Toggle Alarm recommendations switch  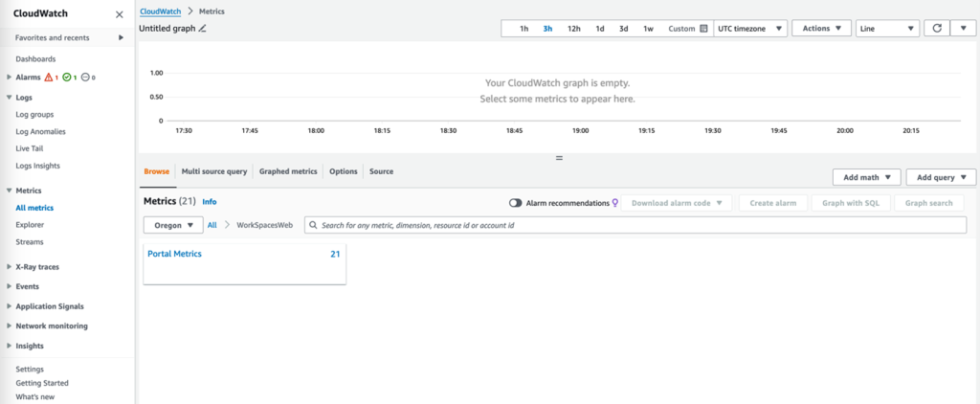tap(516, 203)
